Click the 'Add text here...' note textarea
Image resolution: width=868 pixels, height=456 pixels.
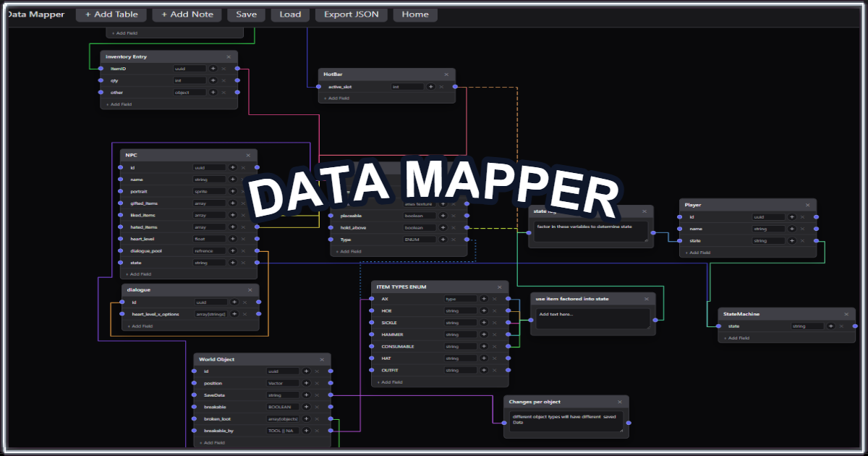tap(593, 319)
